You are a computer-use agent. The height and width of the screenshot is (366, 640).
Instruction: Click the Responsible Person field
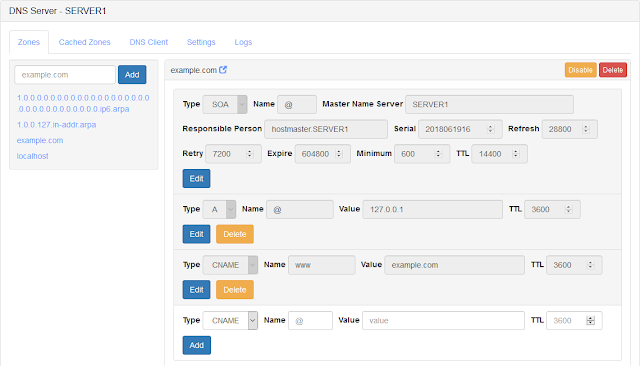(326, 129)
